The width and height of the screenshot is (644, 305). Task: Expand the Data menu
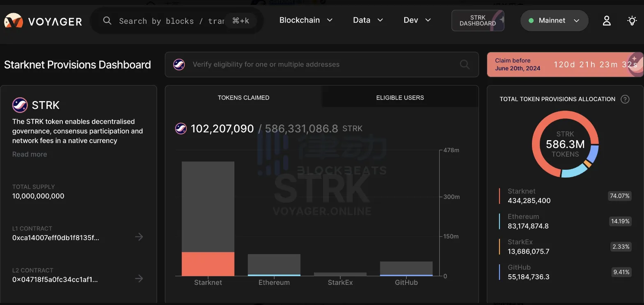pyautogui.click(x=368, y=20)
